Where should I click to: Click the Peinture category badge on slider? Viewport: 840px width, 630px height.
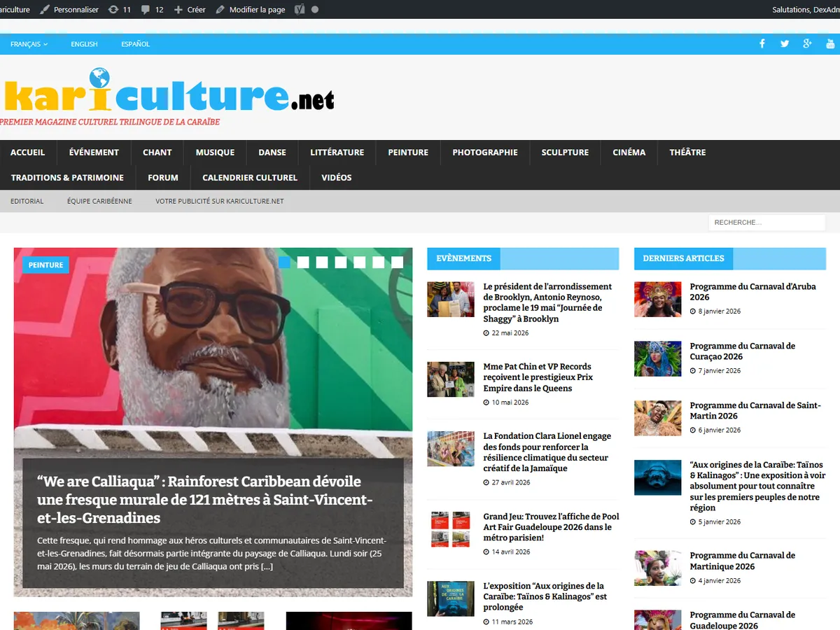click(x=46, y=265)
